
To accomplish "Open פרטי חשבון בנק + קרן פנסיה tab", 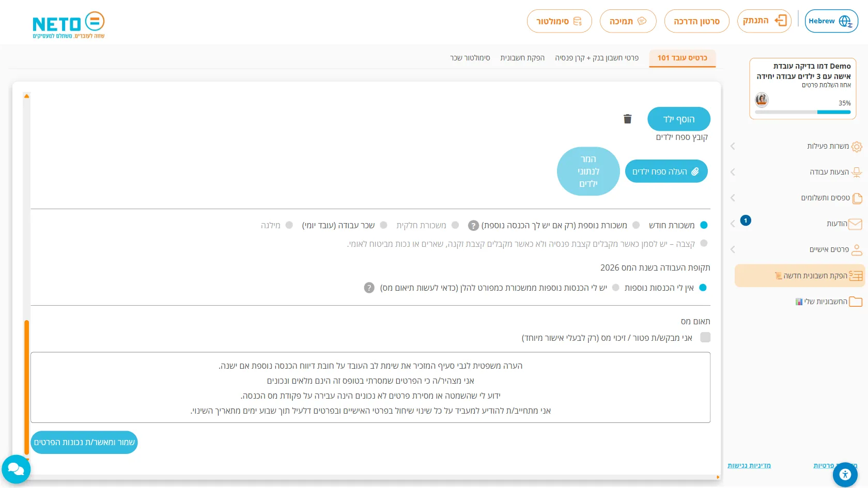I will 597,58.
